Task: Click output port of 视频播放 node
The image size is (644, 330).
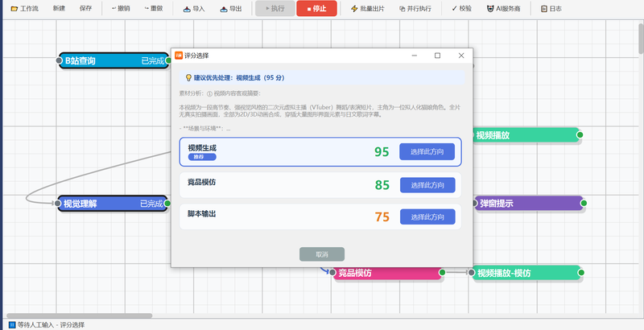Action: coord(580,134)
